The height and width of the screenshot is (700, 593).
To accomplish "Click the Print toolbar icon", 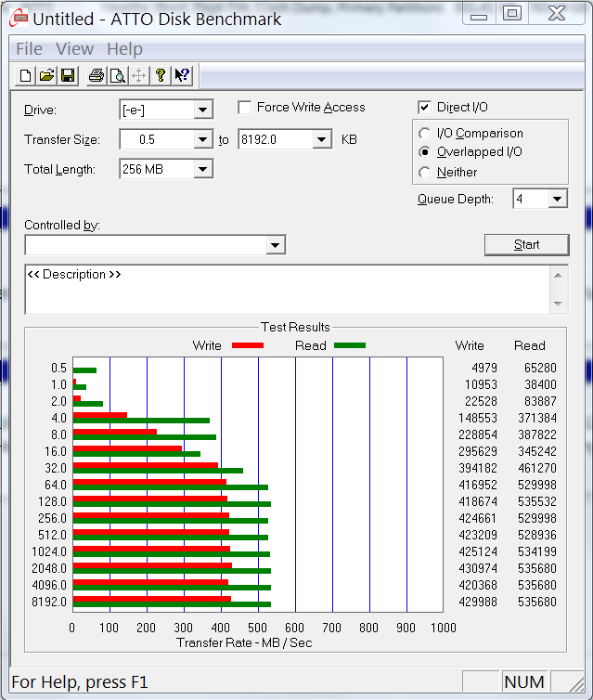I will click(97, 76).
